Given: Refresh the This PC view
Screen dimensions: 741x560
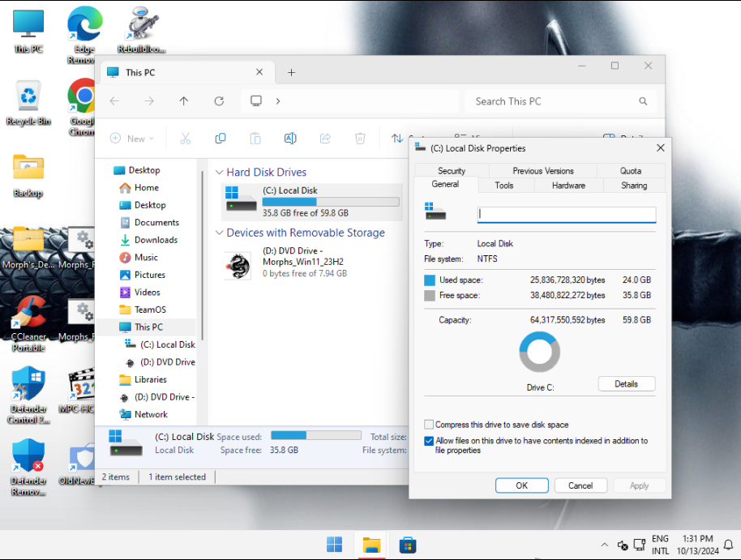Looking at the screenshot, I should coord(219,100).
